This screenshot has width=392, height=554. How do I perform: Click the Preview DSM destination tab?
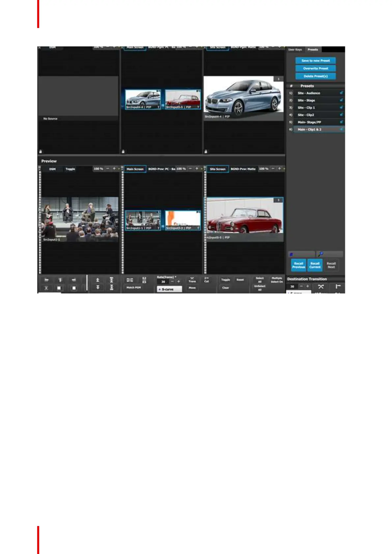(x=52, y=169)
